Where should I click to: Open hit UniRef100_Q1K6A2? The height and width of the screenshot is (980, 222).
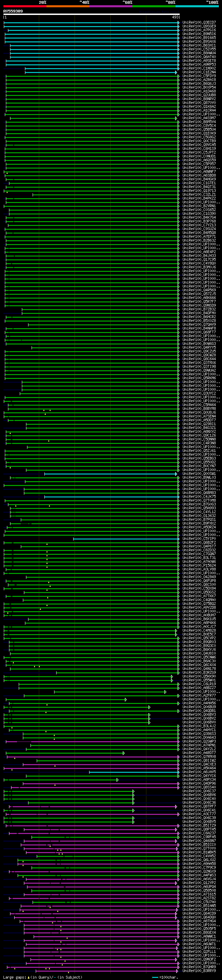point(199,107)
